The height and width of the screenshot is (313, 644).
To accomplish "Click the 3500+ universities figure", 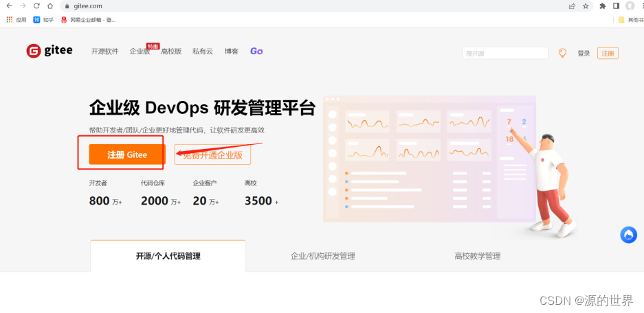I will [262, 201].
